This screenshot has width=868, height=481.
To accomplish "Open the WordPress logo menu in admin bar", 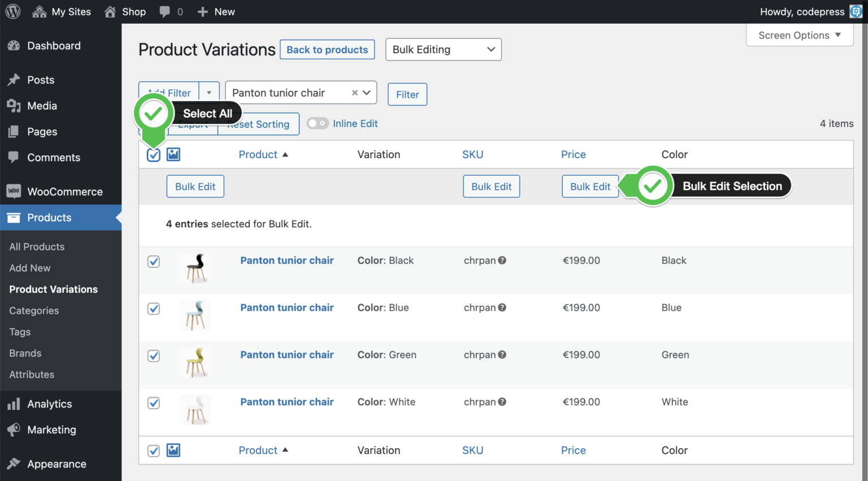I will [12, 11].
